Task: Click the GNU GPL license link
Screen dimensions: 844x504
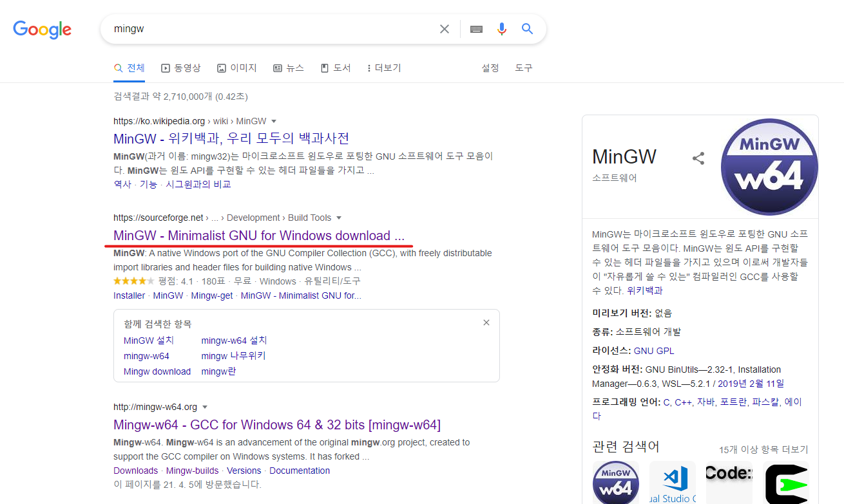Action: [654, 351]
